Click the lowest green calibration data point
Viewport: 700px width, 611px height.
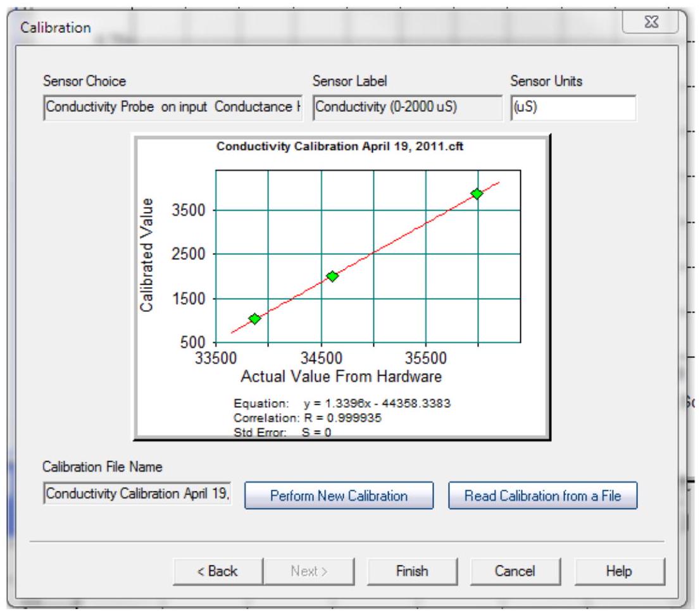tap(254, 319)
